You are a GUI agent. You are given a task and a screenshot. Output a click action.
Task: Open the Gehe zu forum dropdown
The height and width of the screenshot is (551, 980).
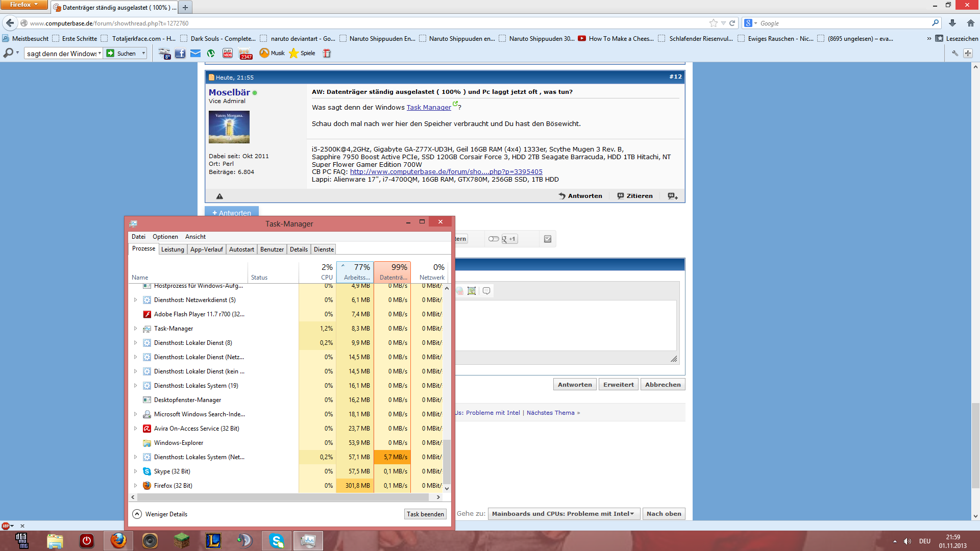(x=562, y=514)
